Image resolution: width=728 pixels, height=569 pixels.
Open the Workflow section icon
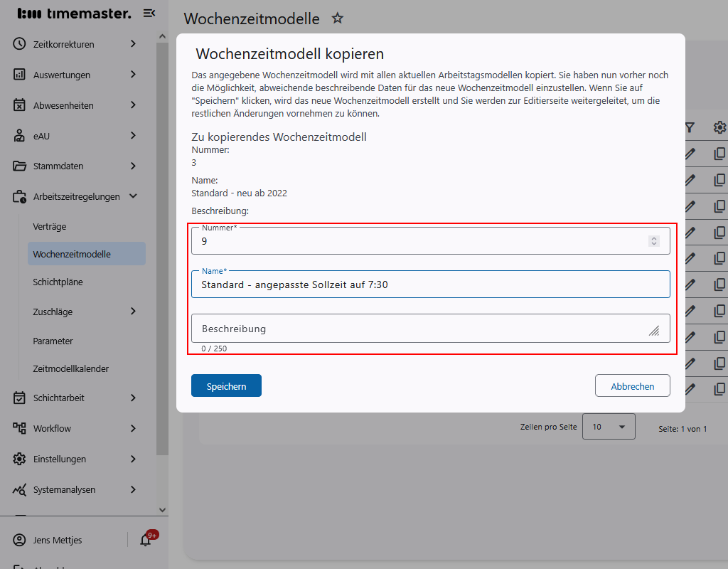point(19,428)
